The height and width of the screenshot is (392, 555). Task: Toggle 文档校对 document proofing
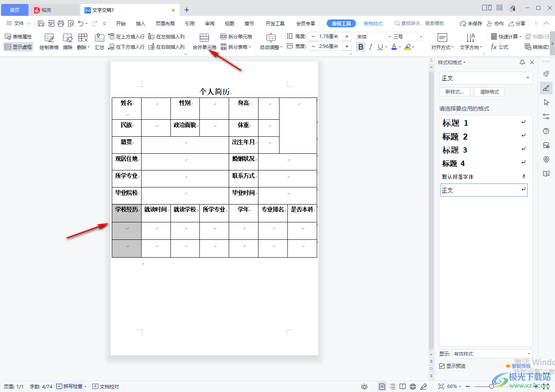[106, 386]
